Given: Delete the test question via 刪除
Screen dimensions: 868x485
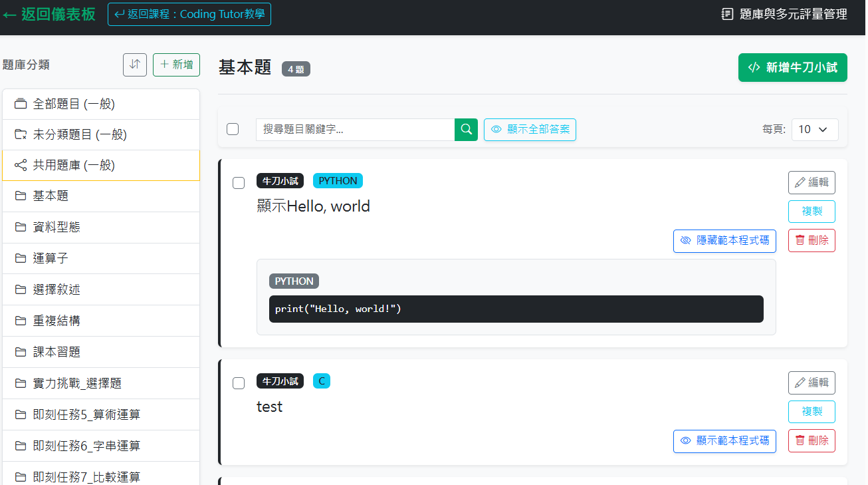Looking at the screenshot, I should tap(812, 440).
